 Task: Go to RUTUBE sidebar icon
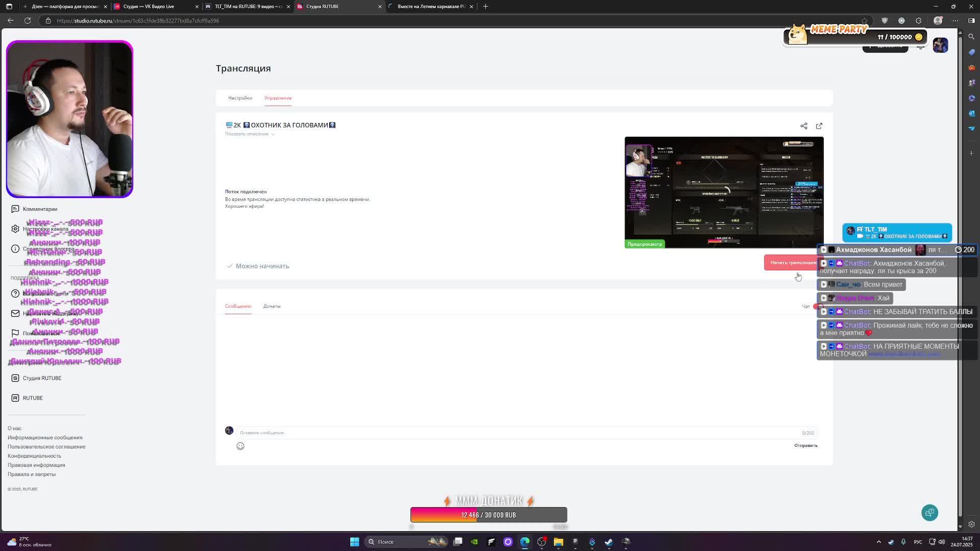tap(15, 398)
